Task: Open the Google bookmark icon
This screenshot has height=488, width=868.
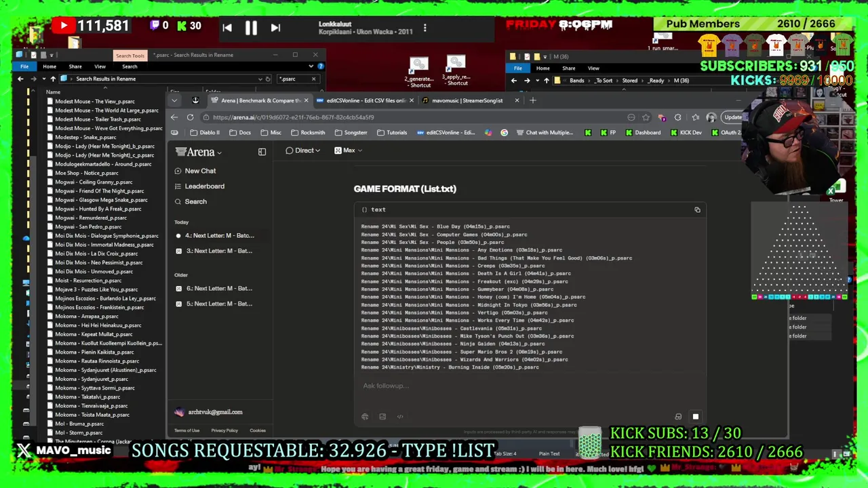Action: pyautogui.click(x=504, y=133)
